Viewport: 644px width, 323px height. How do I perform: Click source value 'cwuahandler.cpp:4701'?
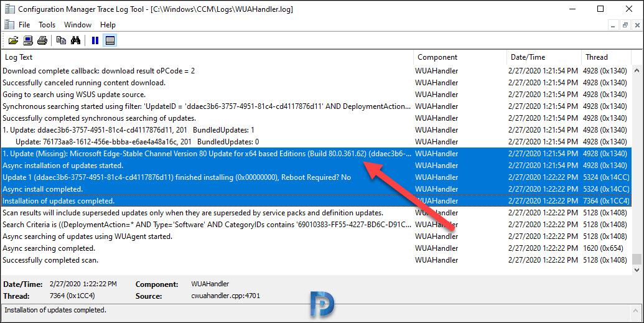coord(225,296)
